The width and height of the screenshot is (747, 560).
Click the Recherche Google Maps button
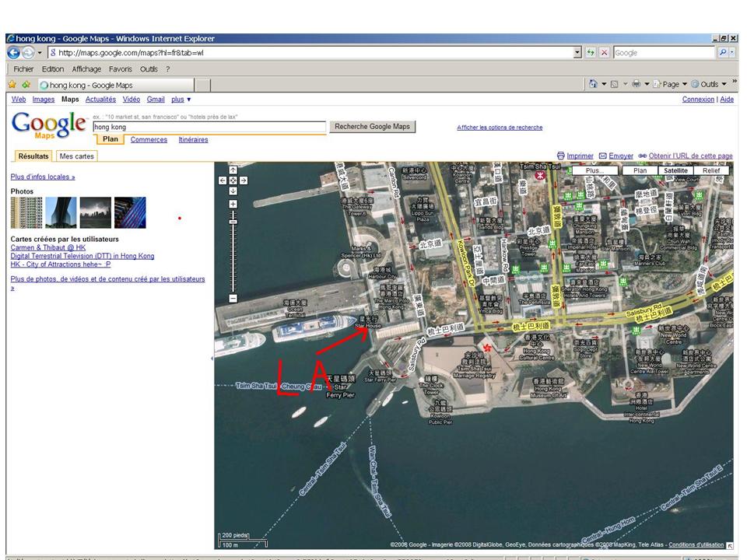click(372, 127)
